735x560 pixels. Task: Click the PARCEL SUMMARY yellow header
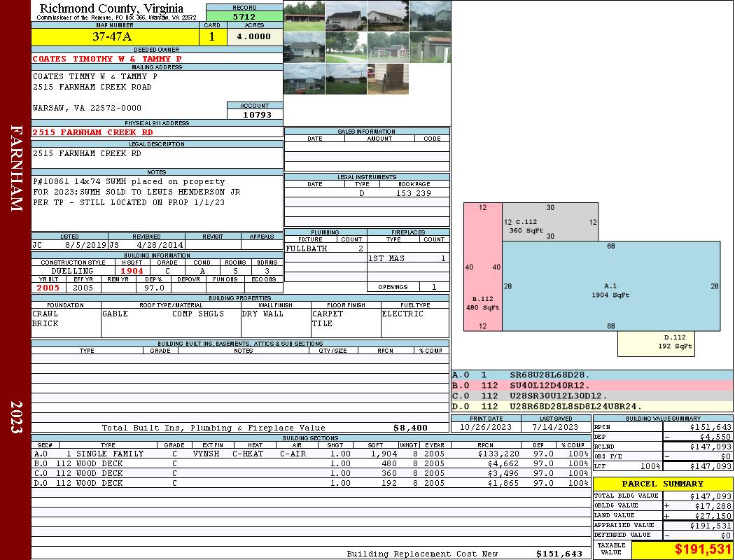tap(662, 484)
